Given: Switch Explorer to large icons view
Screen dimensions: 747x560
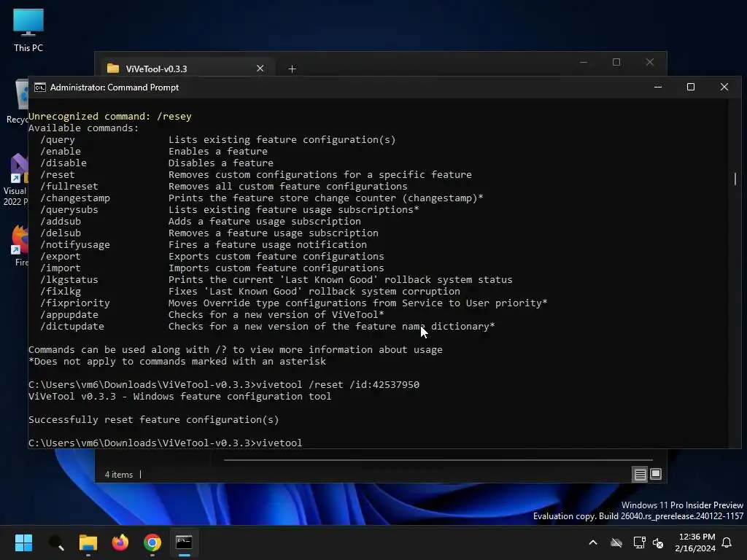Looking at the screenshot, I should pyautogui.click(x=656, y=474).
